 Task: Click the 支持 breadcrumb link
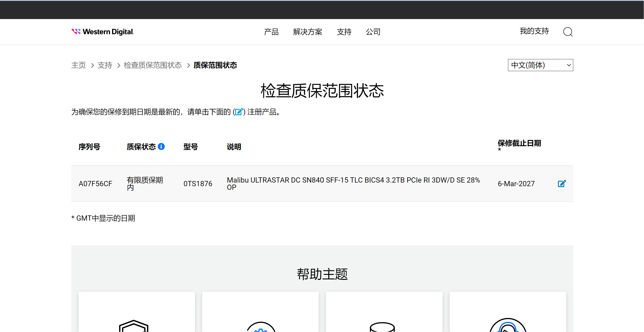click(x=105, y=65)
